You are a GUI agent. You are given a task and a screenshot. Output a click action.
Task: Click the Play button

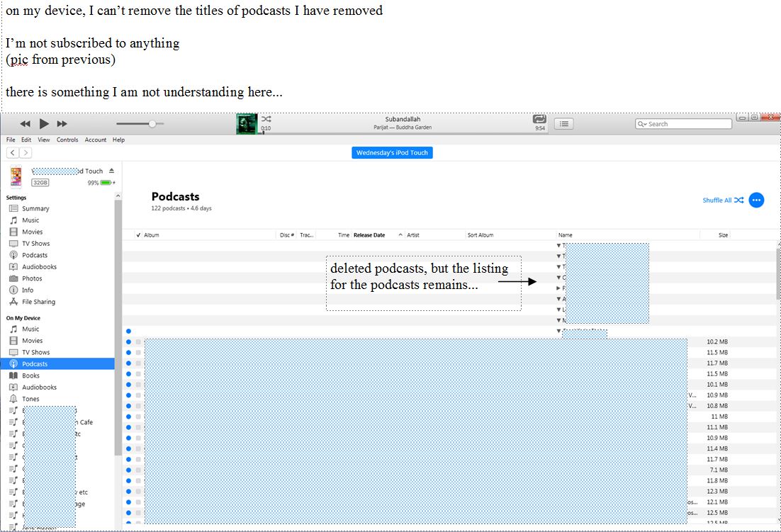click(x=44, y=123)
